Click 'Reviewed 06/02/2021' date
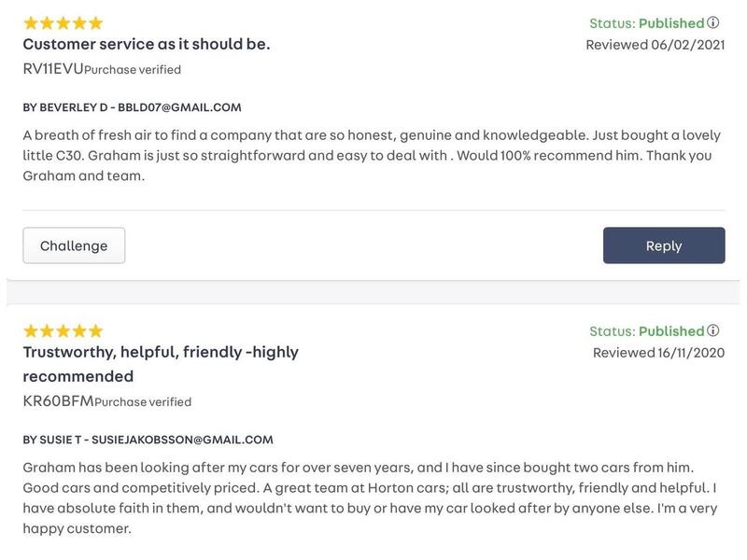This screenshot has width=747, height=560. coord(655,44)
